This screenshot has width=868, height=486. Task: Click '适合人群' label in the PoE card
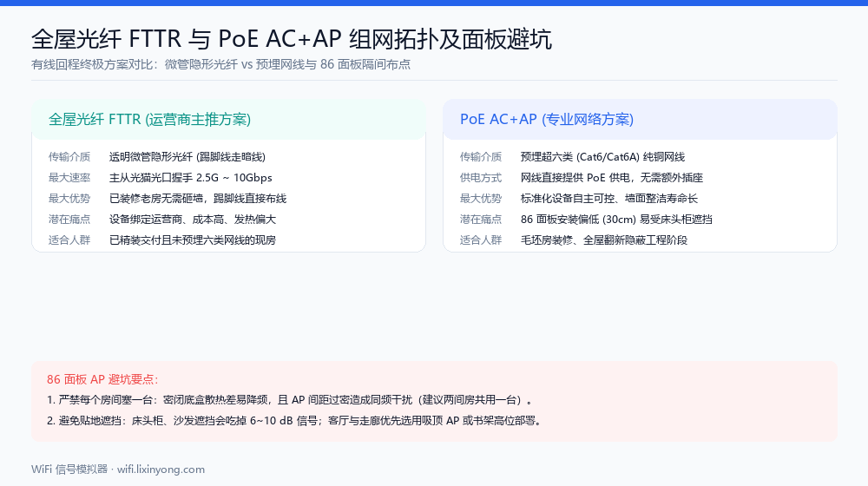481,240
